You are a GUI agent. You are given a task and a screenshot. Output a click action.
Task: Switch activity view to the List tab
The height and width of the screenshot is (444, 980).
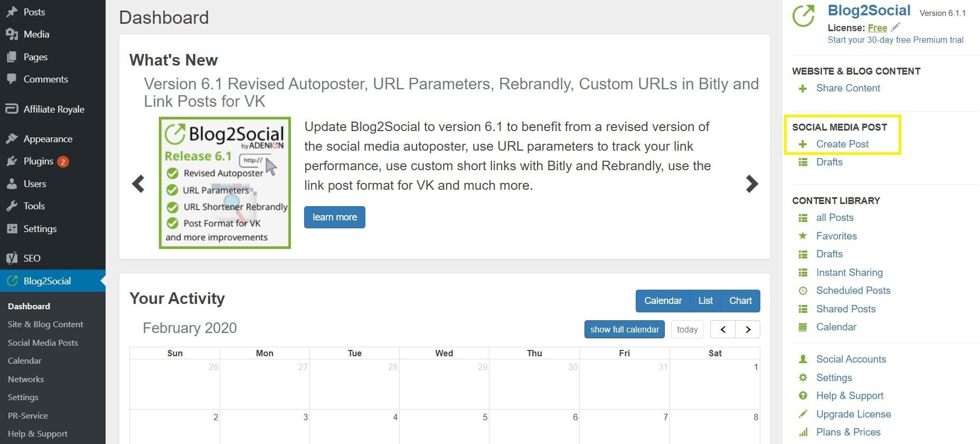(x=705, y=301)
